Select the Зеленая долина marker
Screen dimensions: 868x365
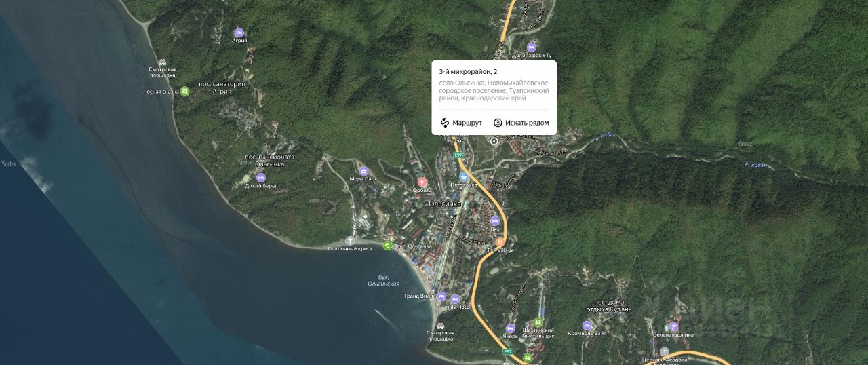tap(674, 326)
